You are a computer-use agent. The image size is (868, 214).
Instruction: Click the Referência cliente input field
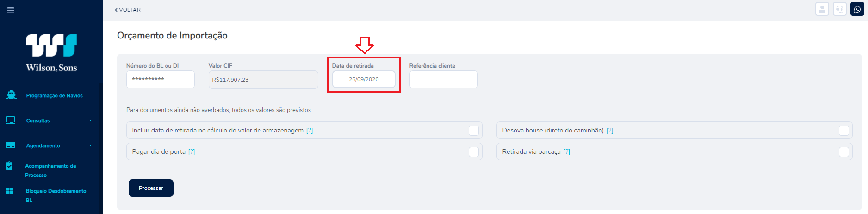click(444, 79)
